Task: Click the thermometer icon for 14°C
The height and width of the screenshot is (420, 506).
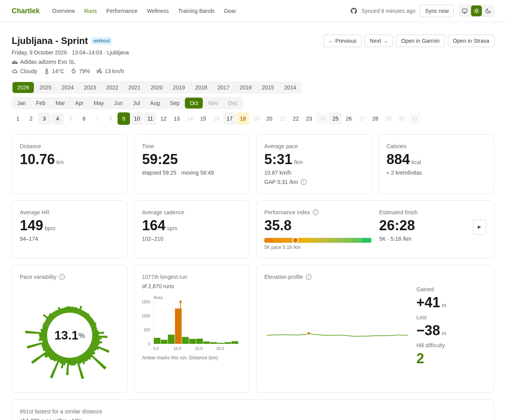Action: (47, 71)
